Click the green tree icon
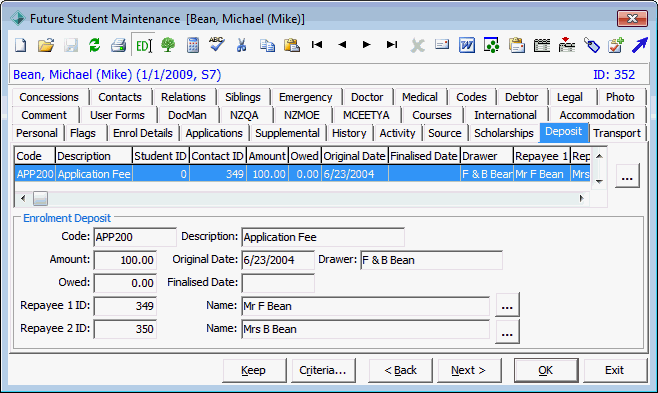658x393 pixels. point(168,45)
